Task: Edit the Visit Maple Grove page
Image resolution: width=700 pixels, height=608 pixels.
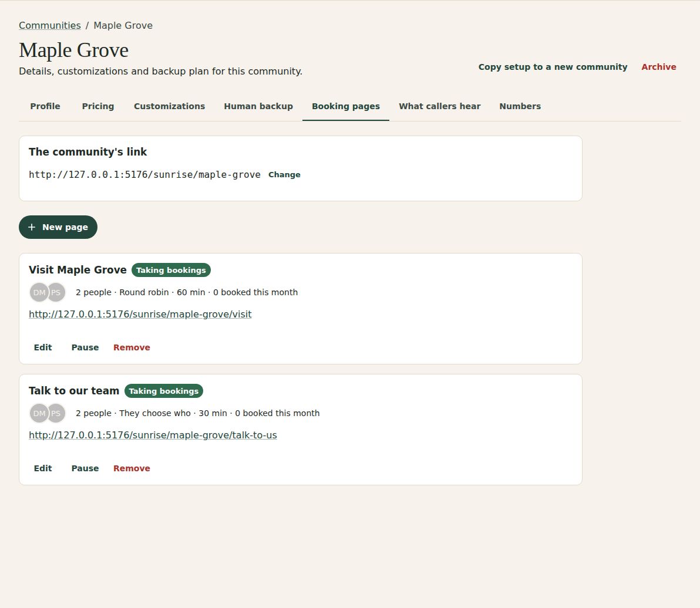Action: [x=43, y=347]
